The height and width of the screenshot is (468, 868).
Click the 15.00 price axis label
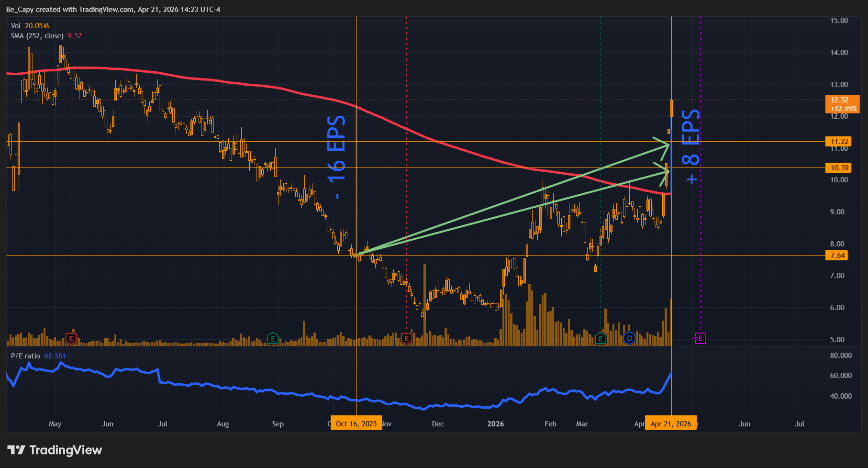tap(839, 21)
